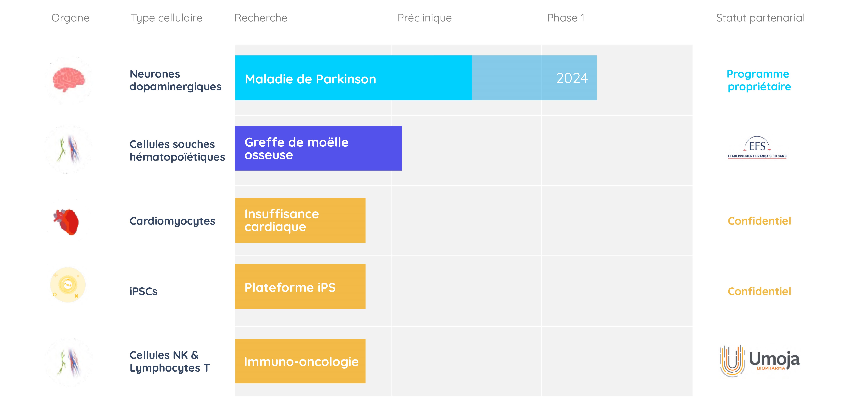Image resolution: width=868 pixels, height=416 pixels.
Task: Open the EFS Établissement Français du Sang logo
Action: [757, 148]
